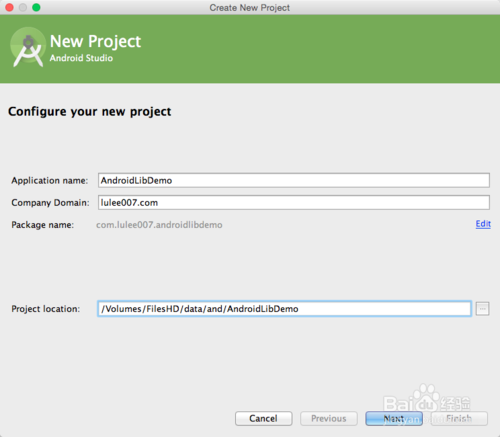This screenshot has width=500, height=437.
Task: Click the "Company Domain:" label
Action: click(x=50, y=203)
